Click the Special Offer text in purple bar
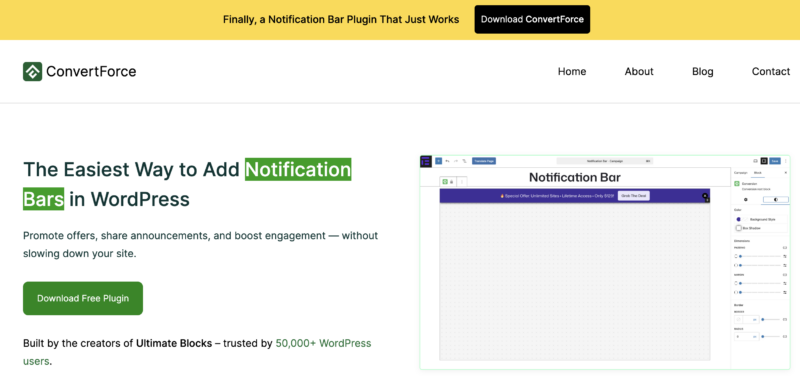The height and width of the screenshot is (389, 800). pyautogui.click(x=557, y=196)
